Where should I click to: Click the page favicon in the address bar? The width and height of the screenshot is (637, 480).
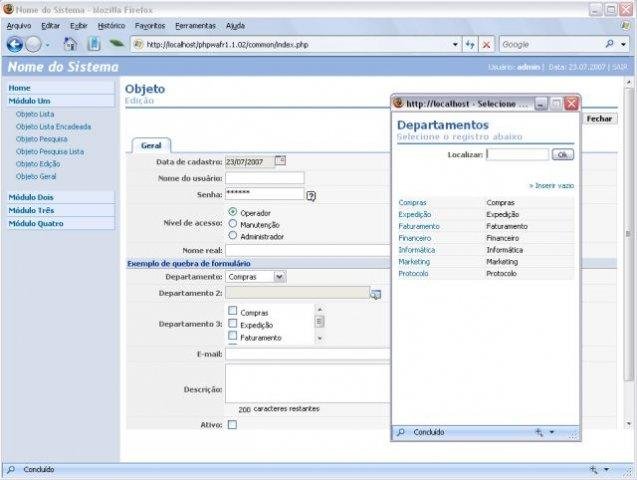point(139,44)
